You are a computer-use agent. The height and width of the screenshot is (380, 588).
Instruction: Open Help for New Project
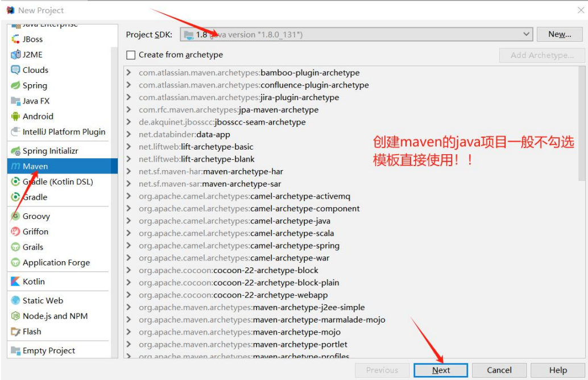(558, 370)
